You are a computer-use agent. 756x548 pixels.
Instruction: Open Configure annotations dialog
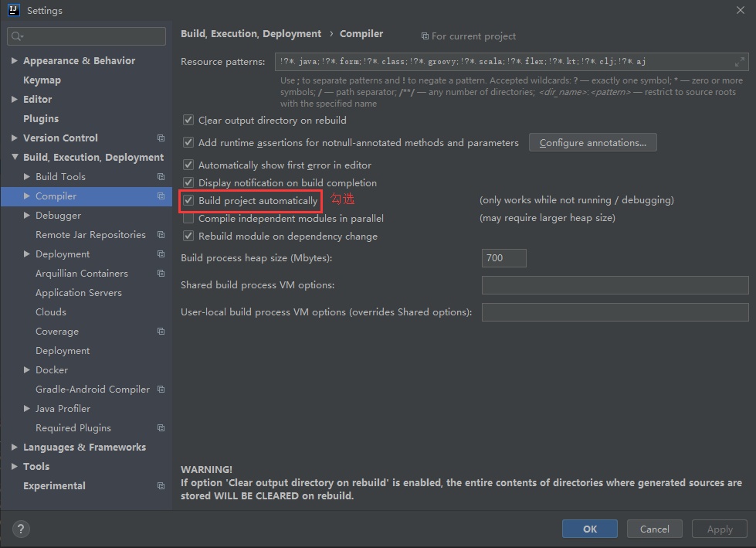coord(592,142)
